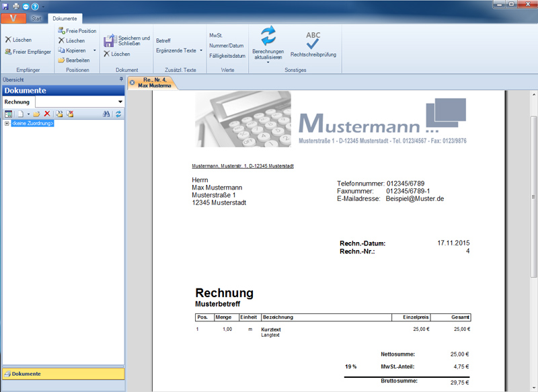
Task: Expand the <keine Zuordnung> tree node
Action: coord(7,124)
